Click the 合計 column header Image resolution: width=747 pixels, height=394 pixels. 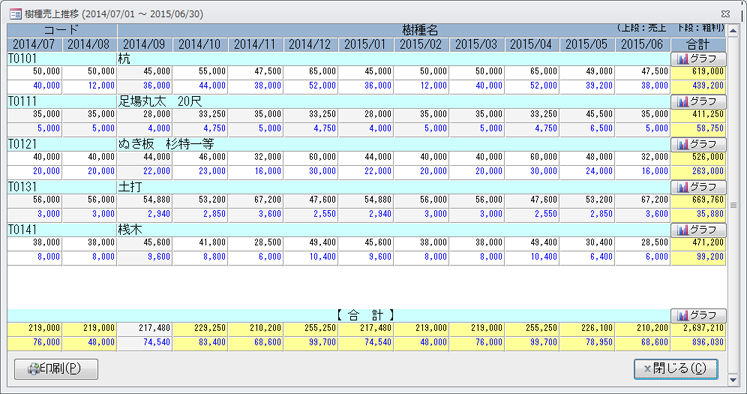698,45
